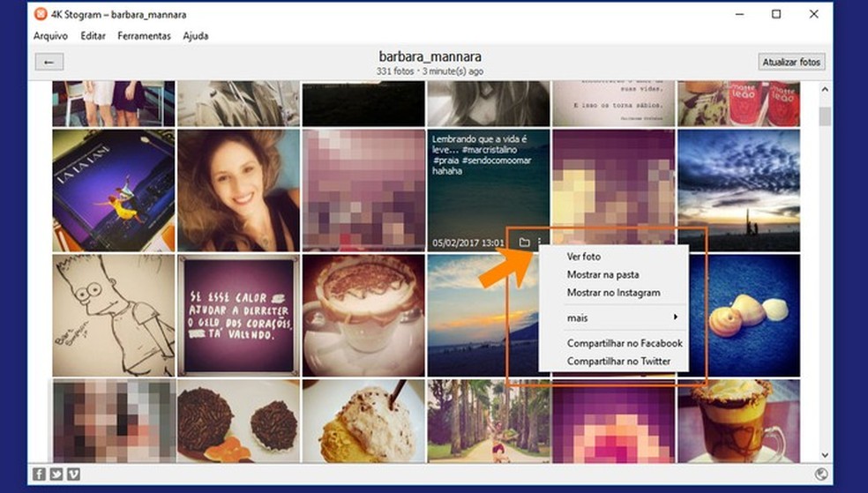The width and height of the screenshot is (868, 493).
Task: Open the La La Land poster thumbnail
Action: click(x=114, y=190)
